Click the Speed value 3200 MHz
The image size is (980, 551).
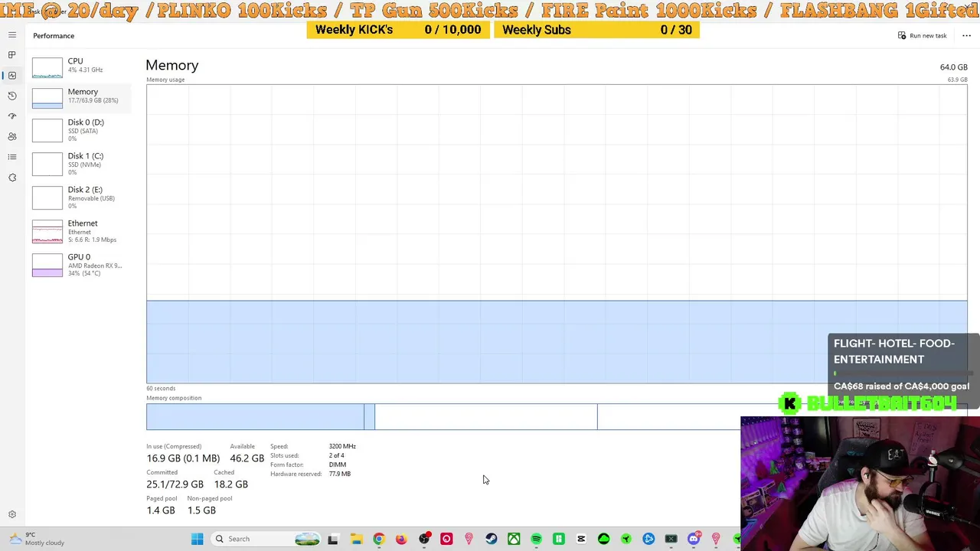click(342, 446)
